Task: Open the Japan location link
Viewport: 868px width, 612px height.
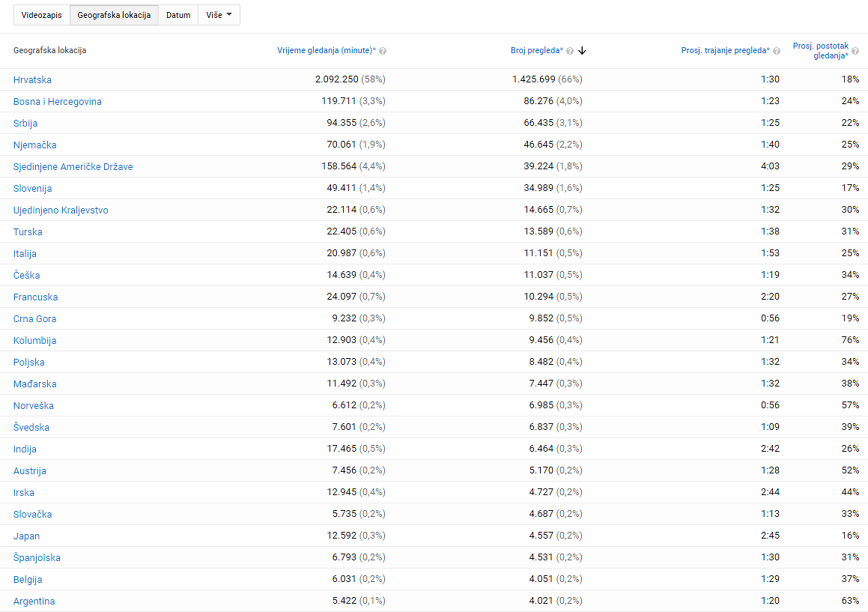Action: (x=27, y=536)
